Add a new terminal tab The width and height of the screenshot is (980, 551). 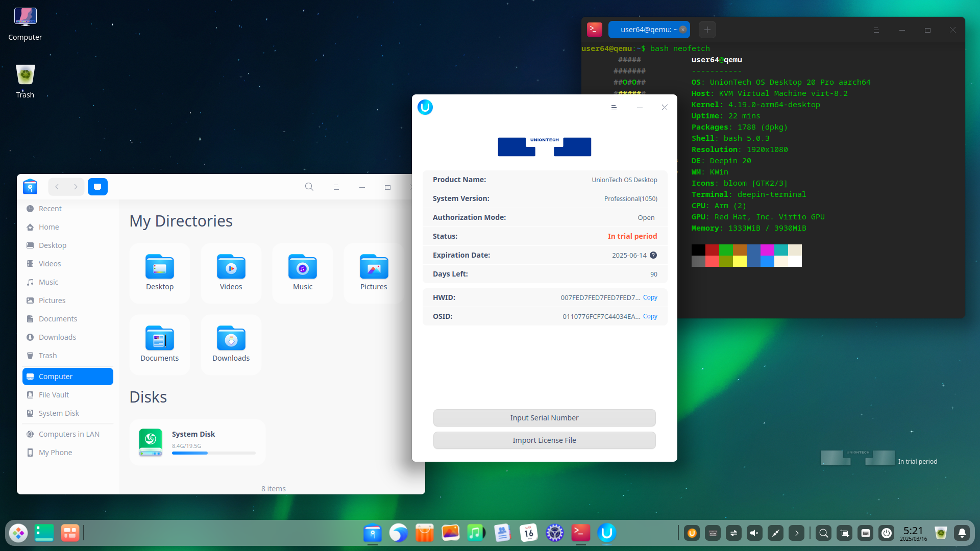point(707,30)
